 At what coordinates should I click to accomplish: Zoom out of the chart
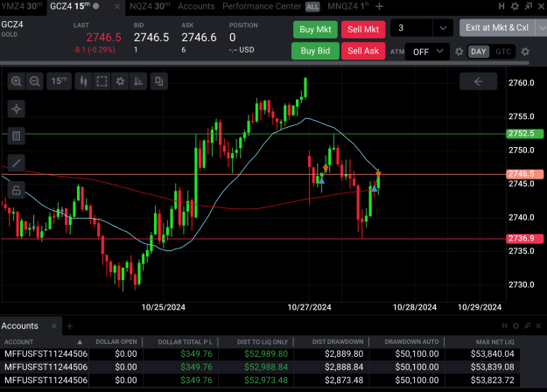(34, 81)
